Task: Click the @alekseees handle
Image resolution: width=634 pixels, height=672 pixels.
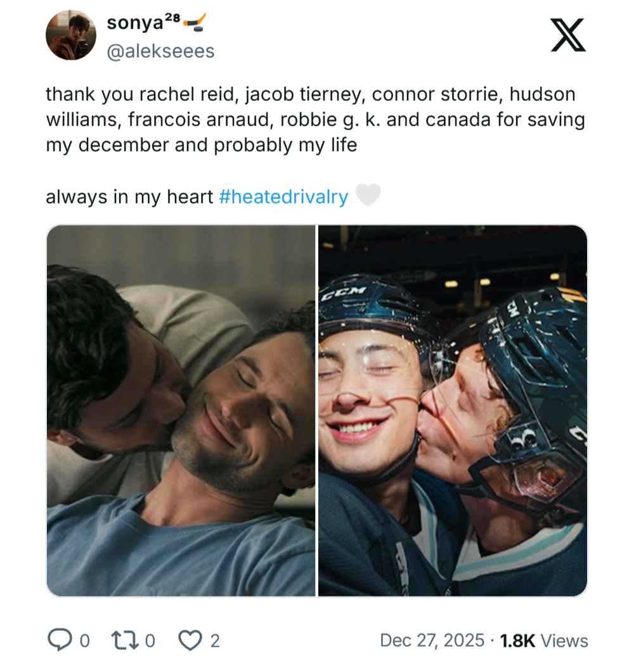Action: coord(160,51)
